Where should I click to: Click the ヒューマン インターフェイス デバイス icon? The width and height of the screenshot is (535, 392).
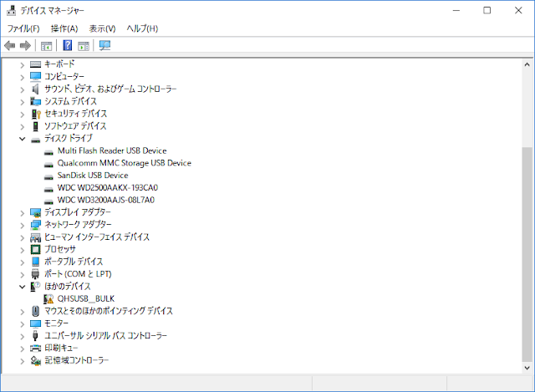[x=35, y=237]
